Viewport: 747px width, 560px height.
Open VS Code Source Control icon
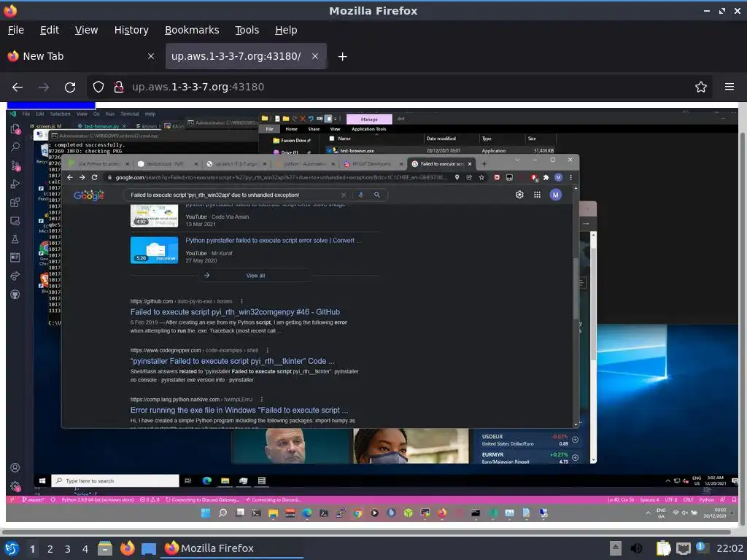15,166
